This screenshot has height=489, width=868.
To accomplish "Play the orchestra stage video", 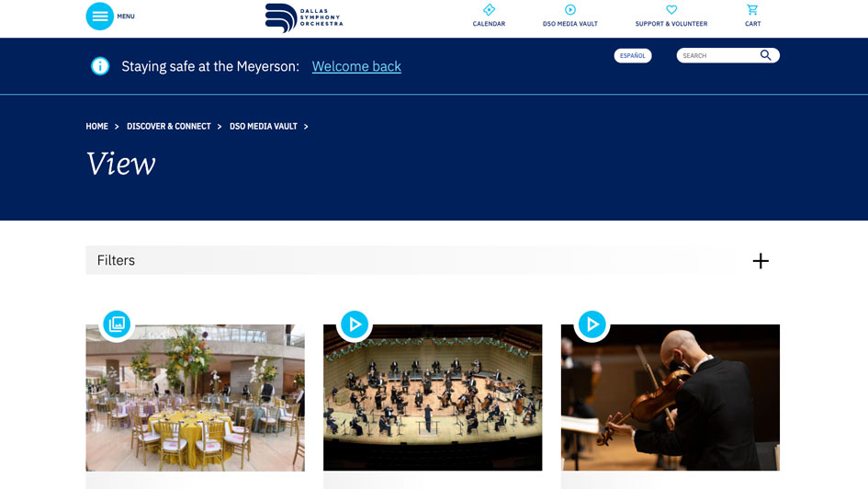I will (355, 324).
